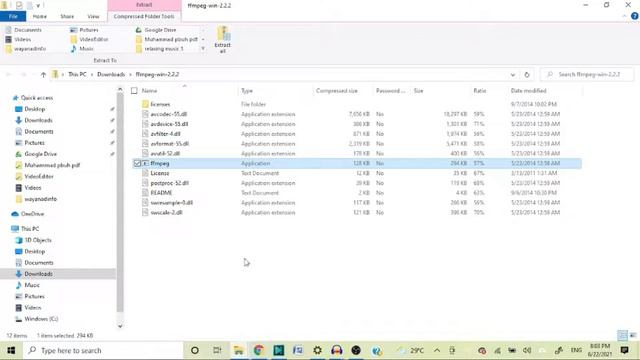The width and height of the screenshot is (640, 360).
Task: Choose Google Drive as extract destination
Action: (156, 30)
